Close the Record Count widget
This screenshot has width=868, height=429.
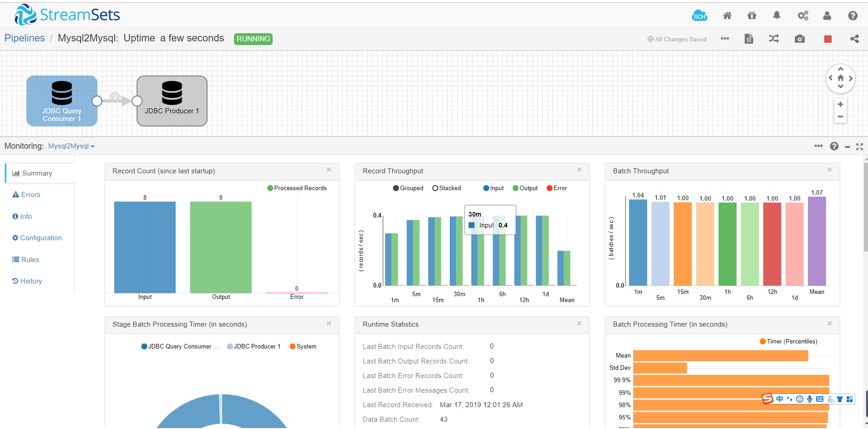329,170
